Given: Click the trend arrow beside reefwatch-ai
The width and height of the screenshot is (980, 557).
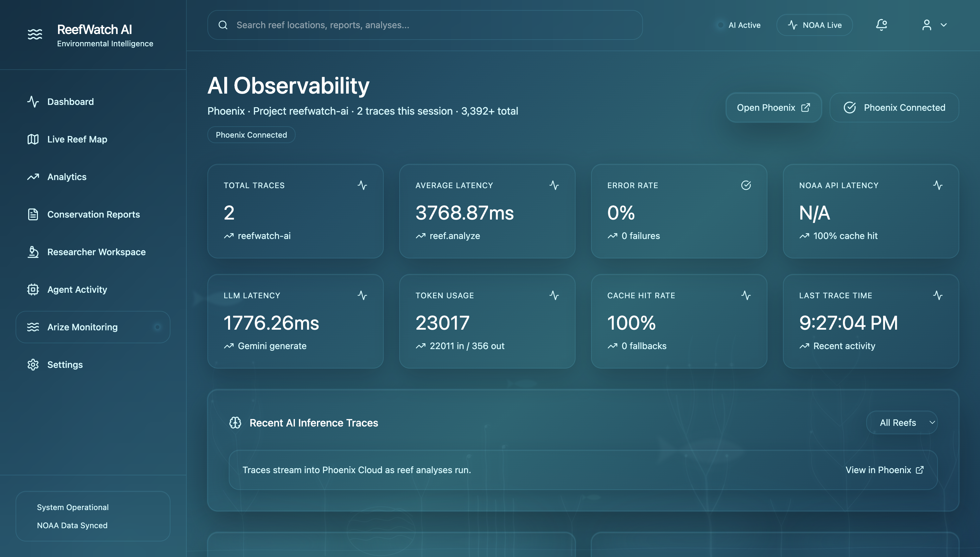Looking at the screenshot, I should pos(228,236).
